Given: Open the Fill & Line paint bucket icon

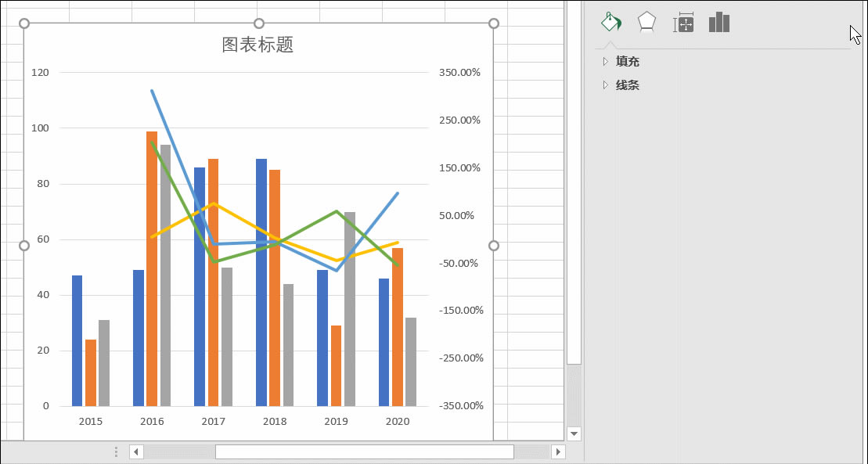Looking at the screenshot, I should tap(611, 22).
